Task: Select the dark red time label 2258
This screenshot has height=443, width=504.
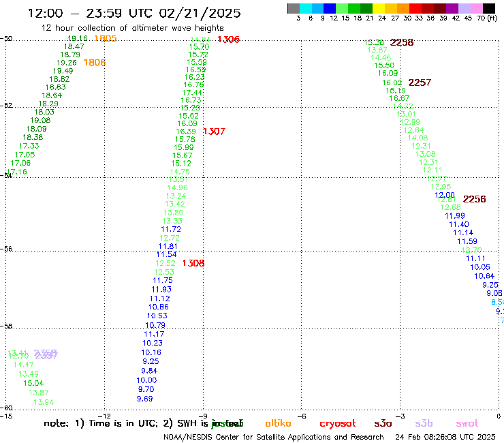Action: click(x=402, y=42)
